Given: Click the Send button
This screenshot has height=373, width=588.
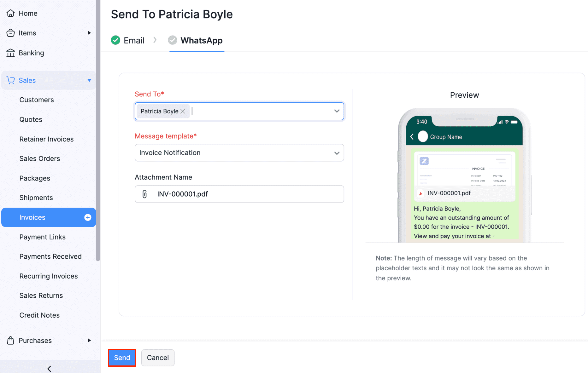Looking at the screenshot, I should (x=122, y=358).
